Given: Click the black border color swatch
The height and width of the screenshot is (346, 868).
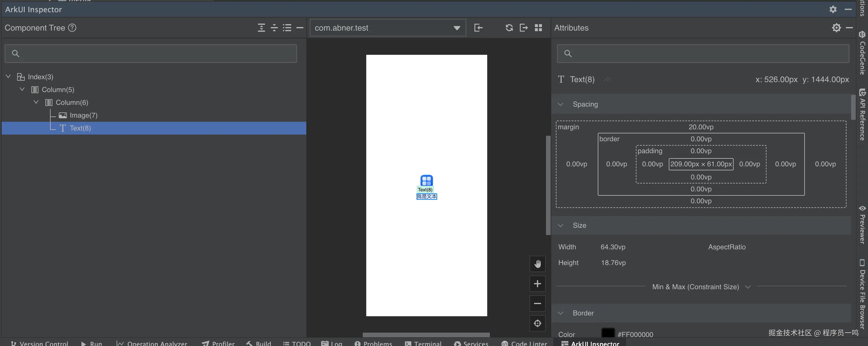Looking at the screenshot, I should 608,333.
